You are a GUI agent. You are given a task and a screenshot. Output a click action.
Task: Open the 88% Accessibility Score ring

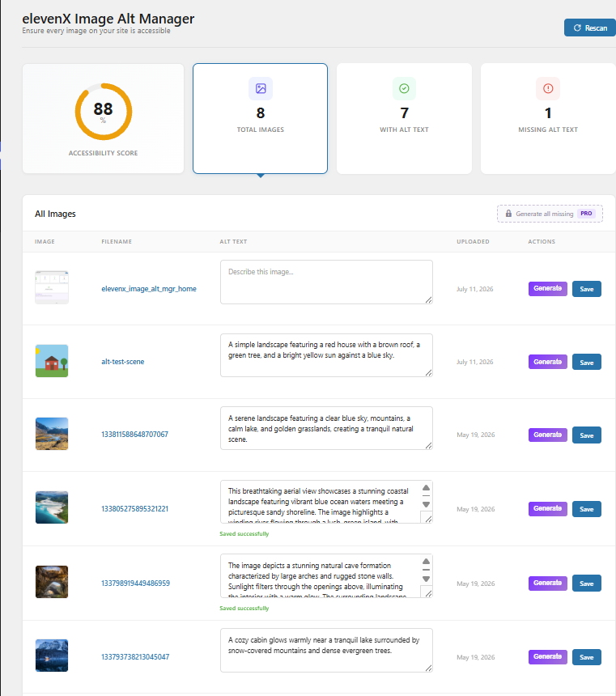[x=104, y=112]
